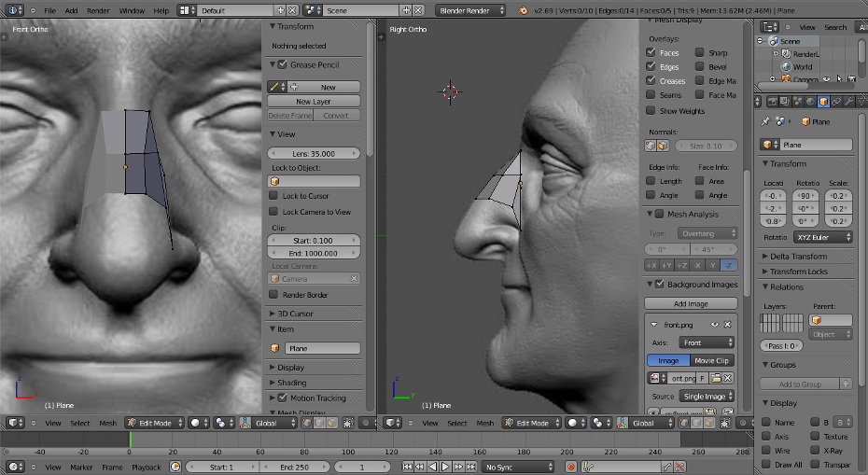This screenshot has width=868, height=475.
Task: Enable edge select mode in left viewport
Action: click(319, 423)
